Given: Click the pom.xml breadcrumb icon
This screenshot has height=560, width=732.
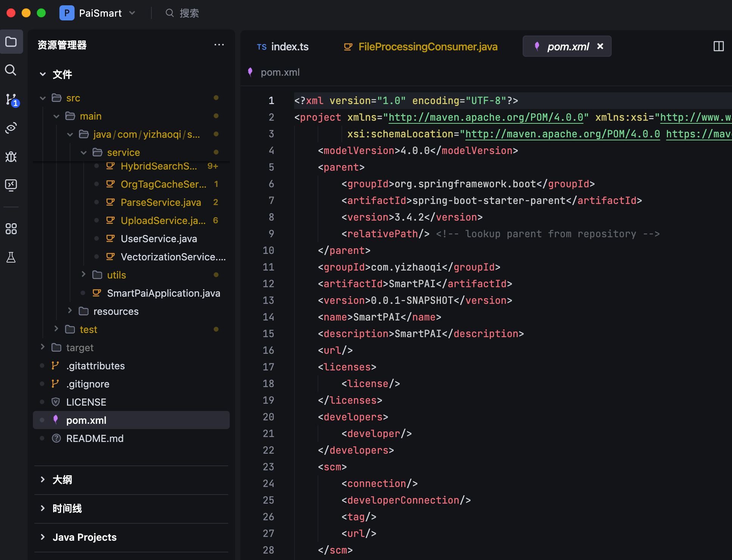Looking at the screenshot, I should click(x=250, y=72).
